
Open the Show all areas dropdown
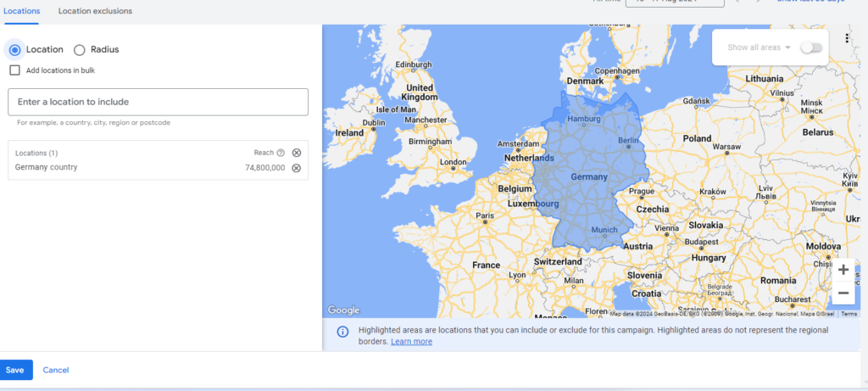(759, 47)
